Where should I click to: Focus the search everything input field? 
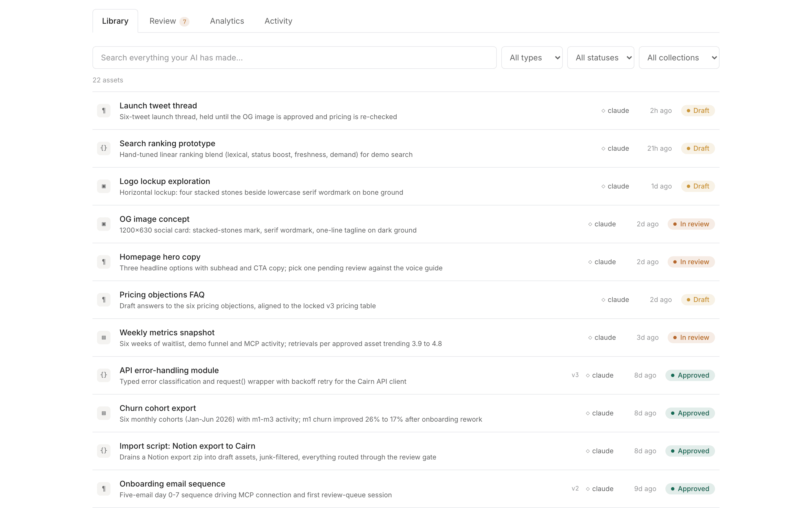(294, 58)
